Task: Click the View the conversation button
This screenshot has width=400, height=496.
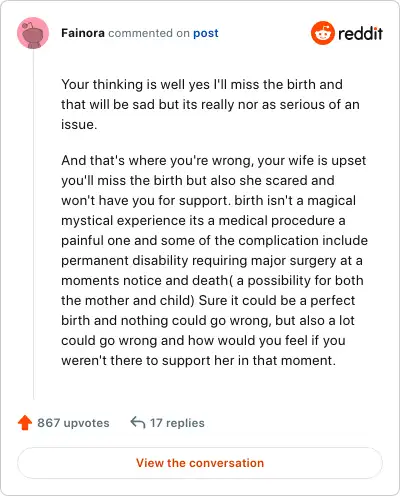Action: click(200, 463)
